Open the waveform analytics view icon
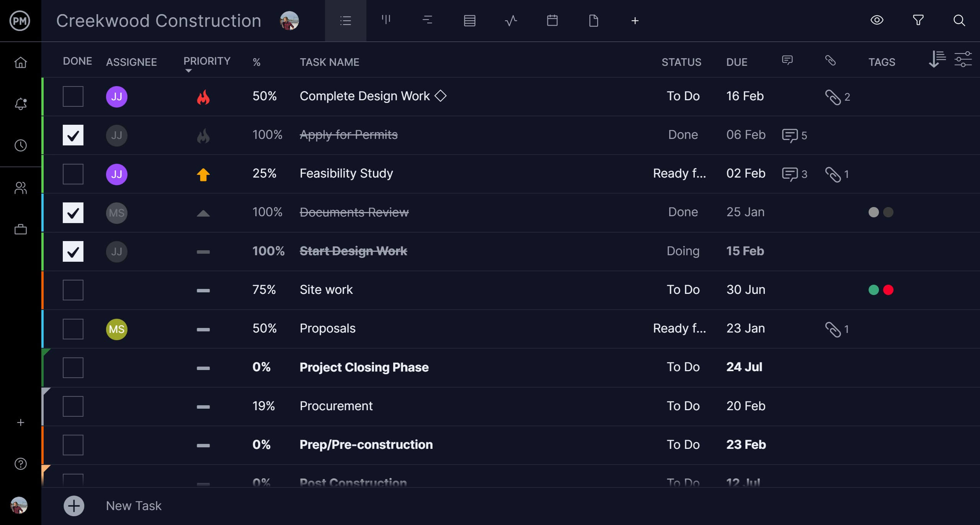The width and height of the screenshot is (980, 525). pyautogui.click(x=511, y=20)
